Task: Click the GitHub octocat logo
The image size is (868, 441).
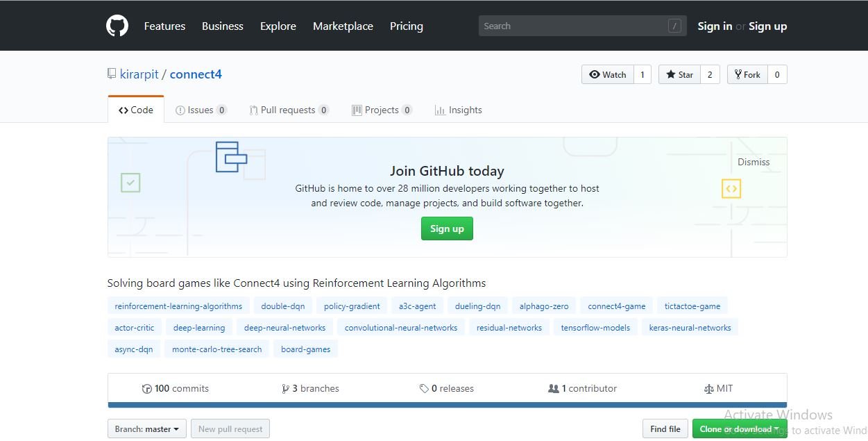Action: [117, 26]
